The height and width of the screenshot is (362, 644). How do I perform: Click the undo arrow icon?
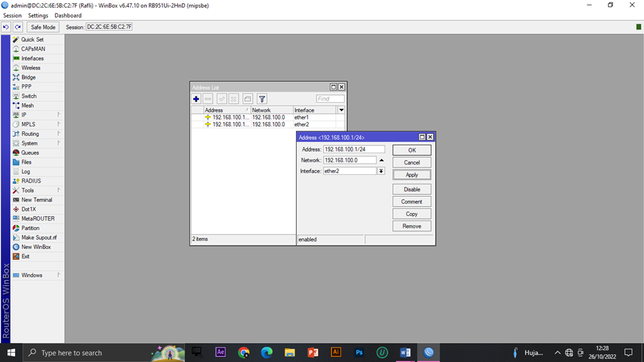(x=6, y=27)
